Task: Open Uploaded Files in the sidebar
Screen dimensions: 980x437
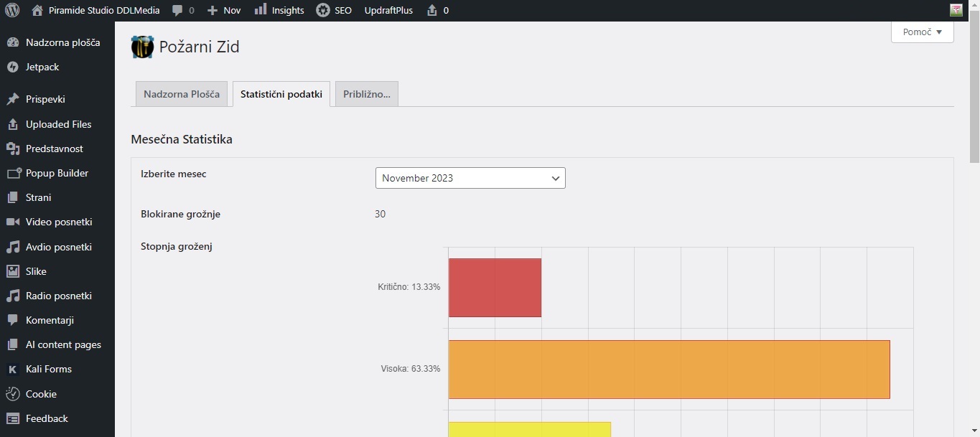Action: pos(57,124)
